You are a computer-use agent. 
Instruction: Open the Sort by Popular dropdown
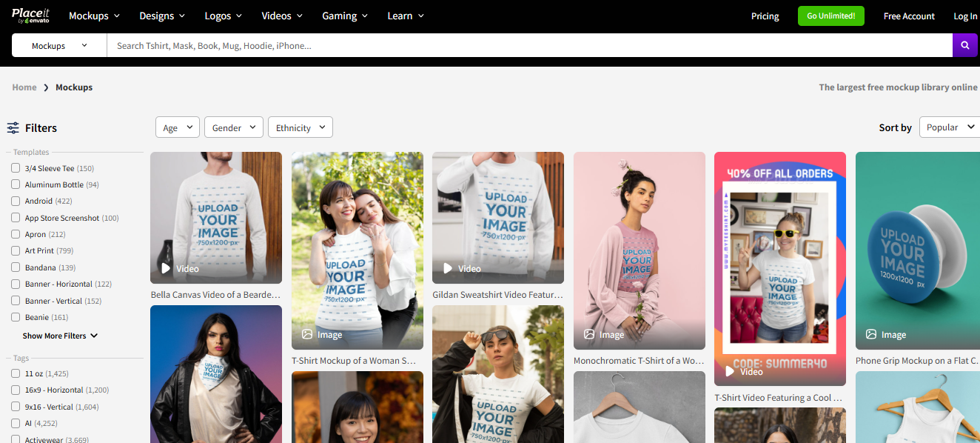click(949, 127)
